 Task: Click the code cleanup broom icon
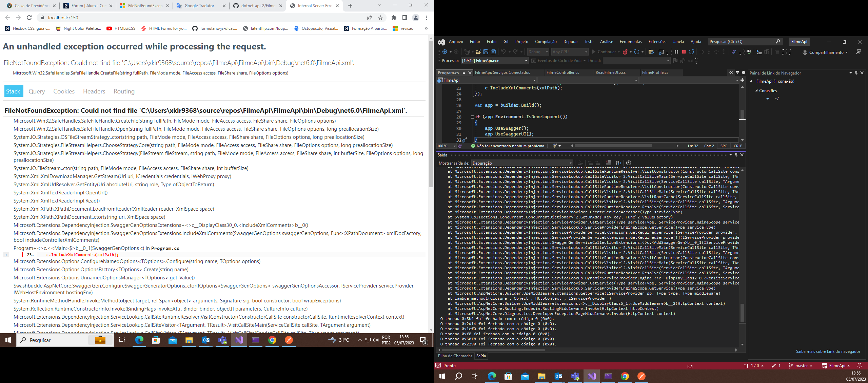[x=555, y=146]
